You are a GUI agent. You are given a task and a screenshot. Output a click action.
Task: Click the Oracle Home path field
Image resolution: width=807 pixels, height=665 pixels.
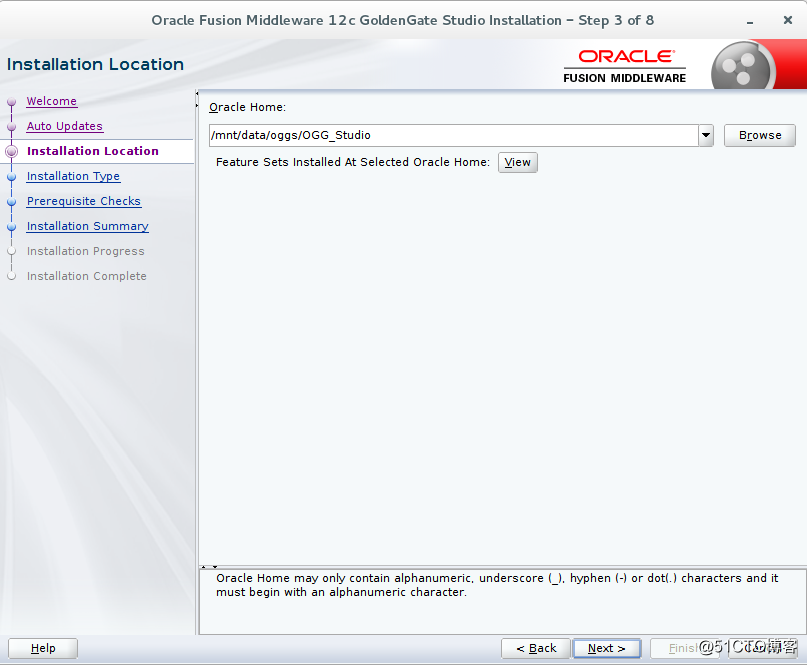[453, 135]
